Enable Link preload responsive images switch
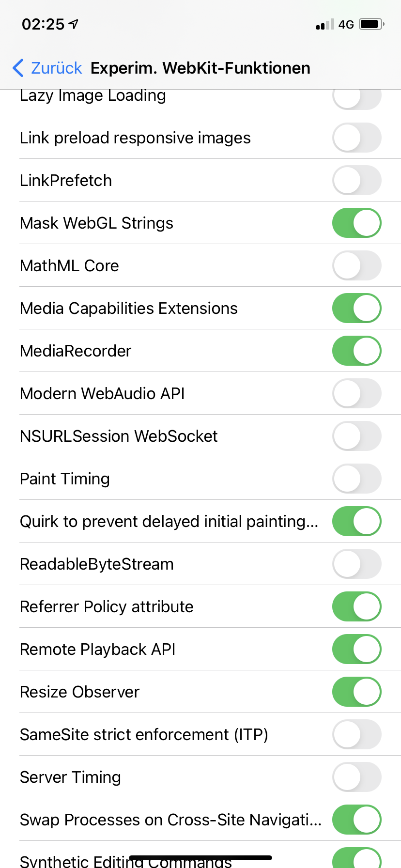 [356, 138]
